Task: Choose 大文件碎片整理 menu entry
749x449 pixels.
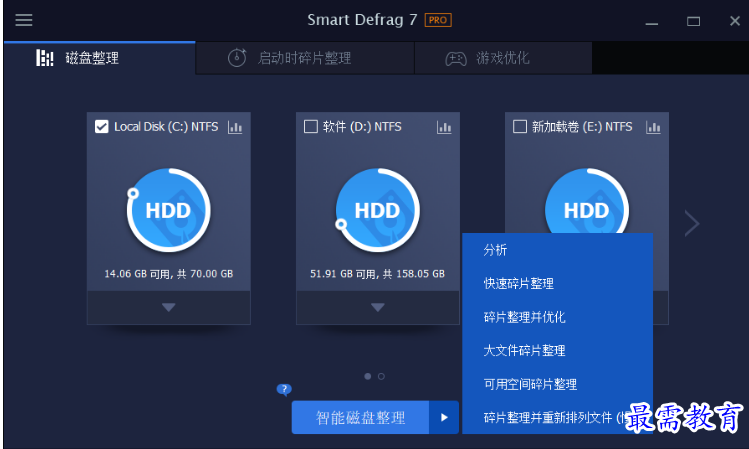Action: click(x=557, y=351)
